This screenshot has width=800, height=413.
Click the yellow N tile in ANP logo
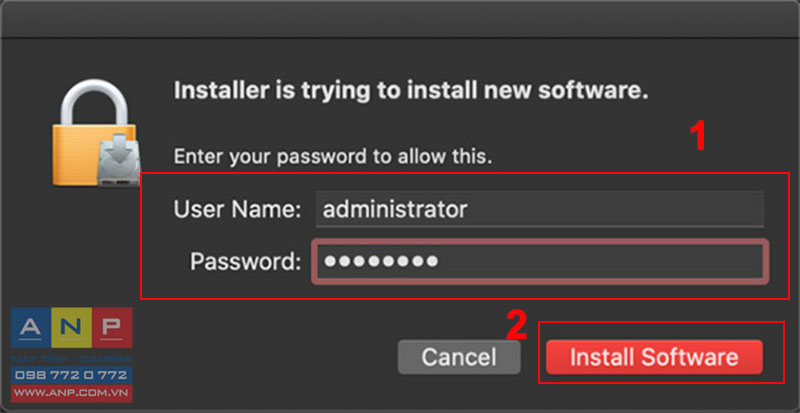click(x=72, y=327)
